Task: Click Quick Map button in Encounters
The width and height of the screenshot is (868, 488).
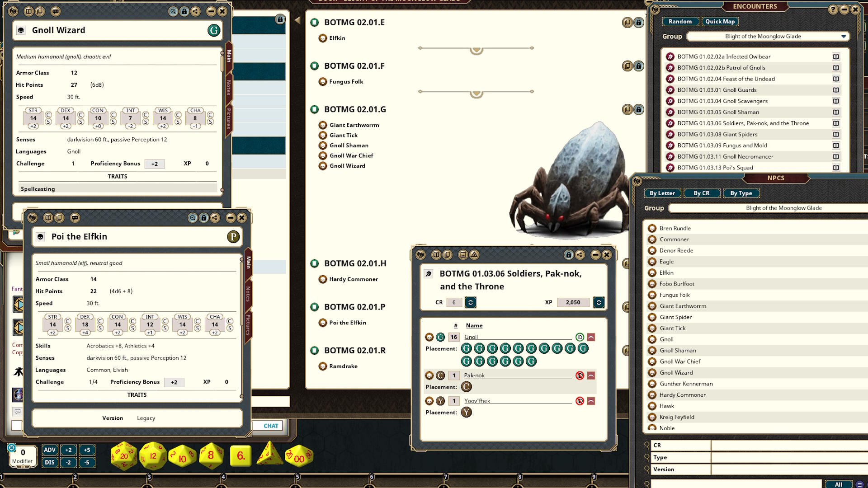Action: click(720, 21)
